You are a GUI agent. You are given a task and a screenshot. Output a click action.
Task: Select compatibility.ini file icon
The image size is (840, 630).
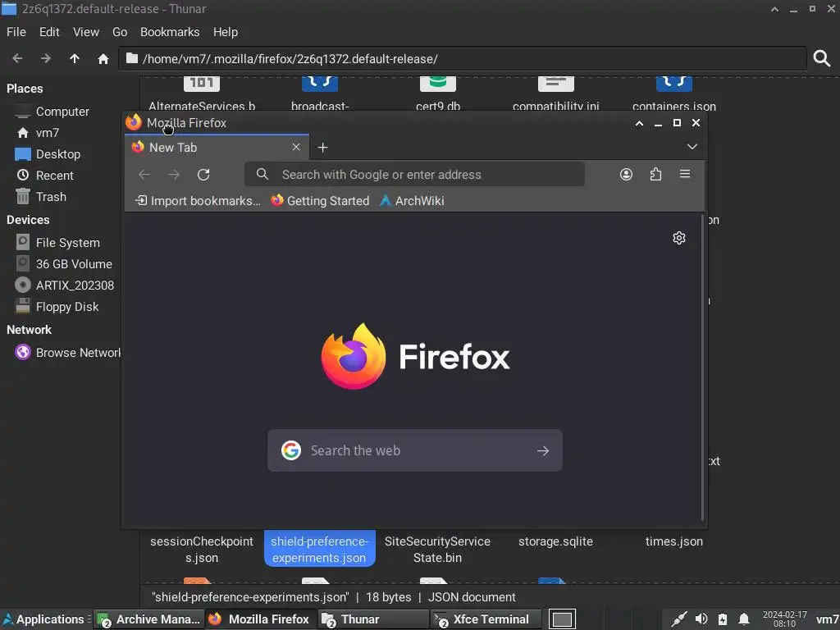(x=555, y=84)
